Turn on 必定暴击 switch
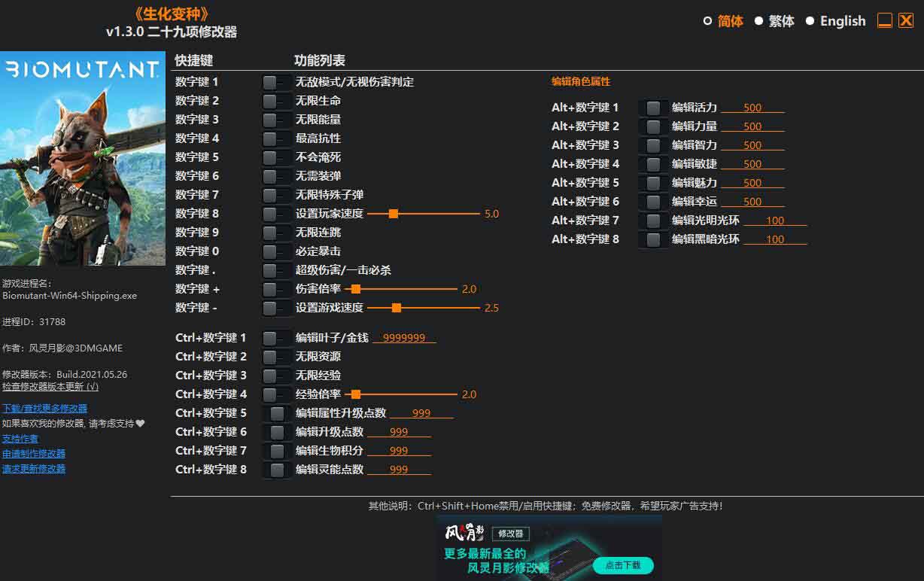The width and height of the screenshot is (924, 581). [x=277, y=251]
